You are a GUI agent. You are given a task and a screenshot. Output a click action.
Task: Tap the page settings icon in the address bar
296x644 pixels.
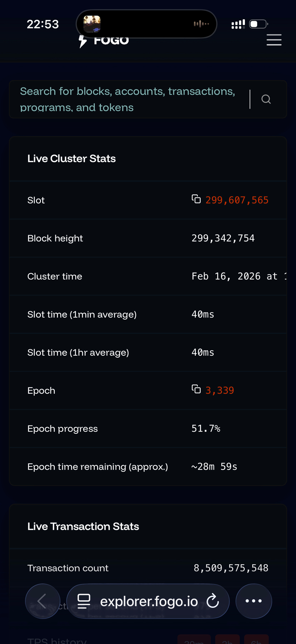click(84, 601)
